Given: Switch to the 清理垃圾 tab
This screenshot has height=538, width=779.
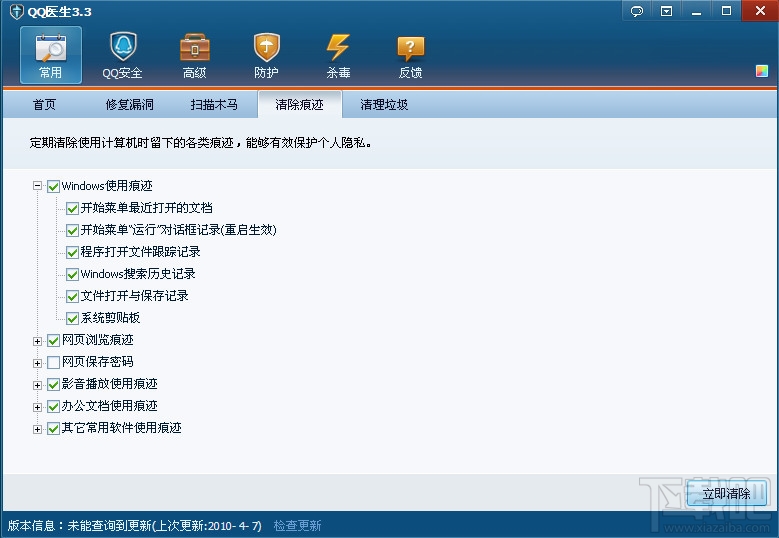Looking at the screenshot, I should point(384,105).
